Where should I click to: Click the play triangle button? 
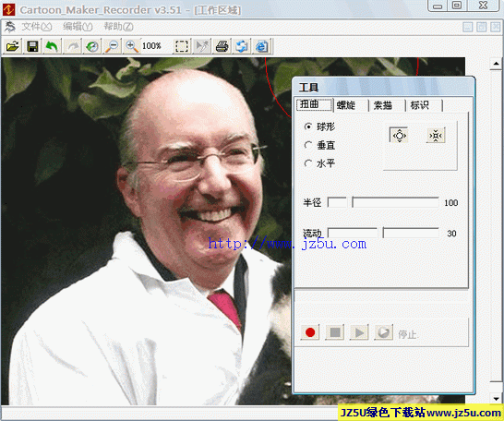359,332
